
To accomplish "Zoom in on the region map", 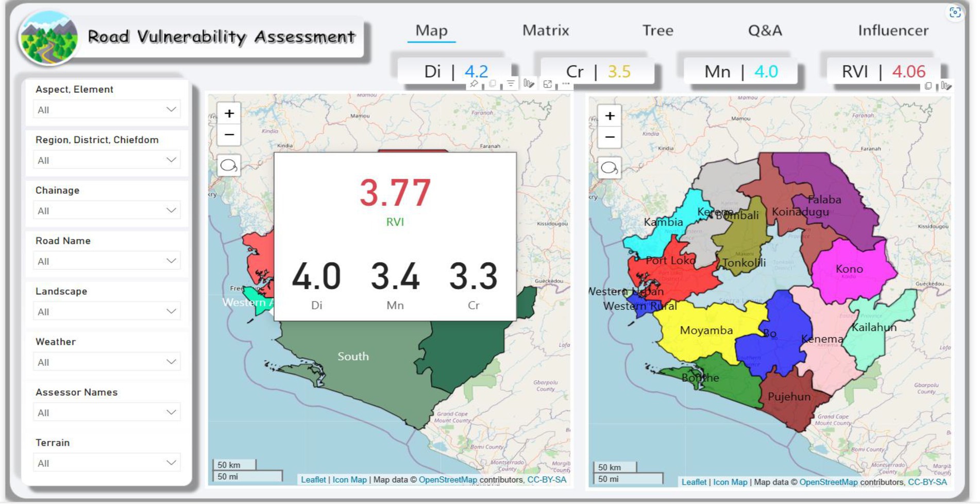I will point(229,113).
